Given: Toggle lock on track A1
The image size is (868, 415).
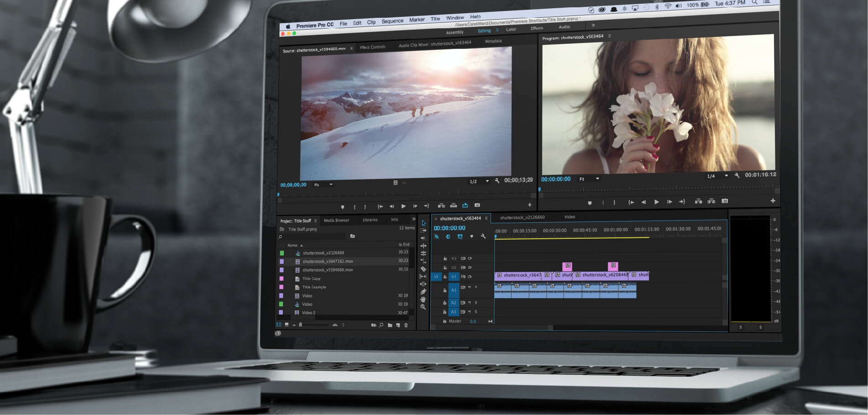Looking at the screenshot, I should point(445,290).
